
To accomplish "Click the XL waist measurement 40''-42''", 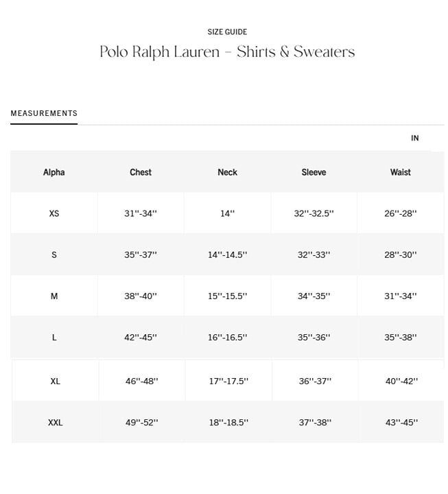I will 401,381.
